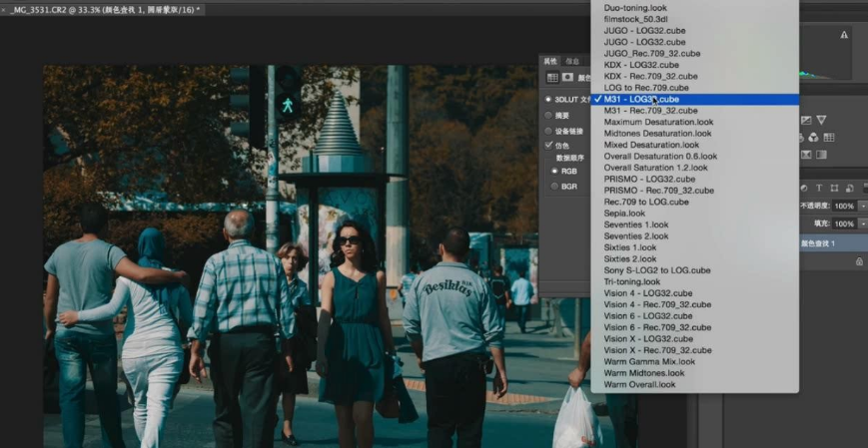
Task: Select the BGR data order radio button
Action: point(554,187)
